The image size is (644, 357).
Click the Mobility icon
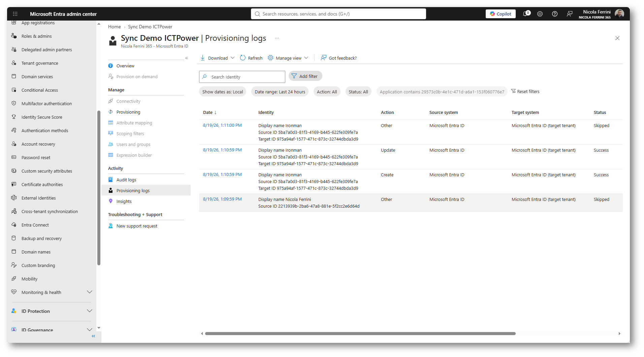pos(14,279)
